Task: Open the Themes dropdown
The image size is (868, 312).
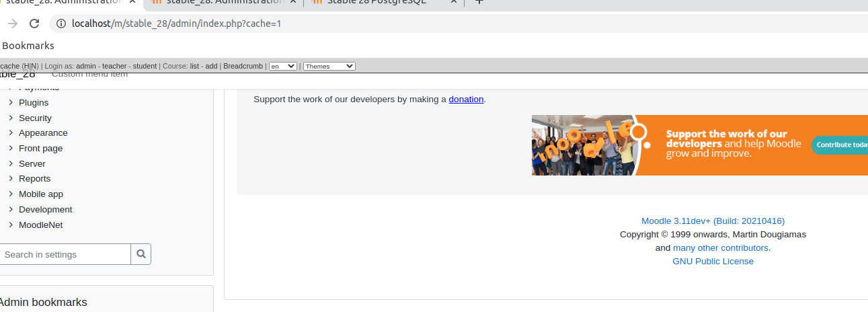Action: coord(329,66)
